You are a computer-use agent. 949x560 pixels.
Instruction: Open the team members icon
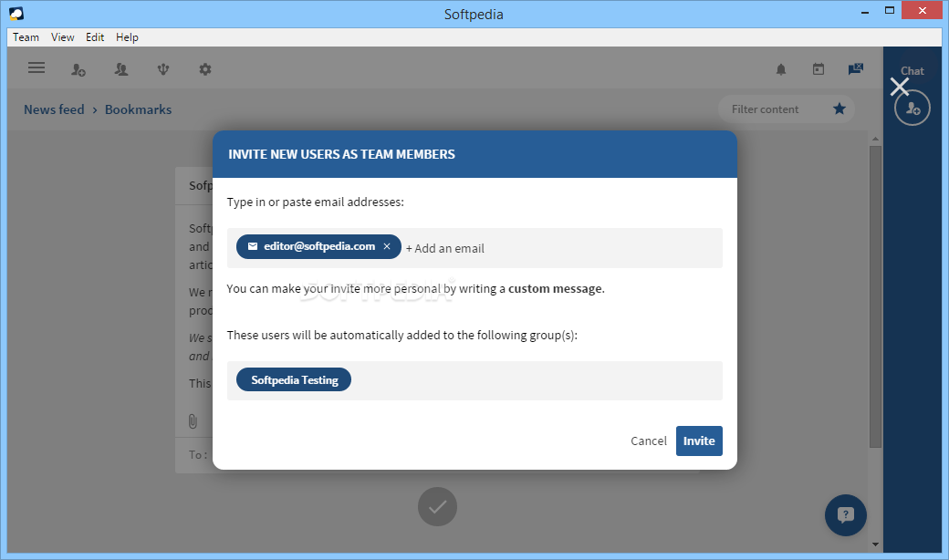click(x=121, y=69)
